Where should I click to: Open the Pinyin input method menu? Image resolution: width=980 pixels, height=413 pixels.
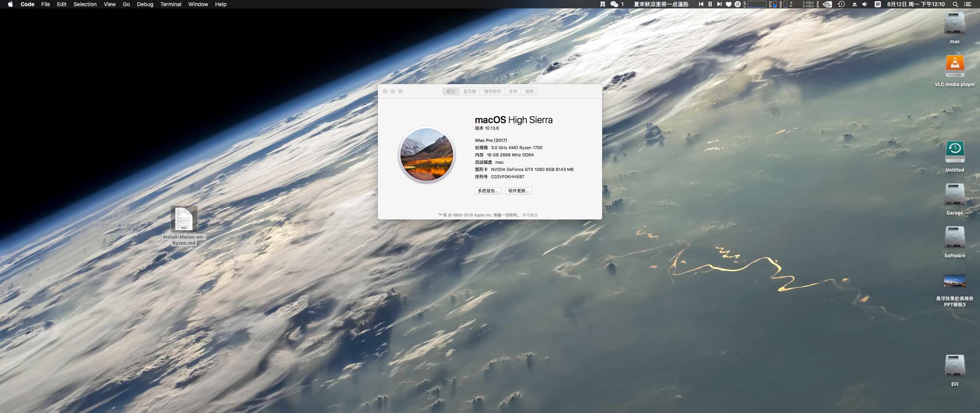click(878, 4)
